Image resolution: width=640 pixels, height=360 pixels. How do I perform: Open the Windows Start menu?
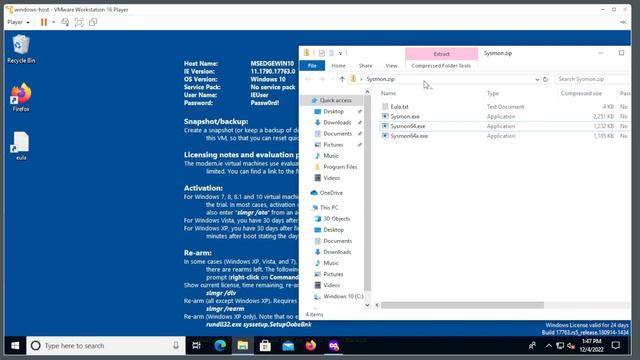coord(15,346)
